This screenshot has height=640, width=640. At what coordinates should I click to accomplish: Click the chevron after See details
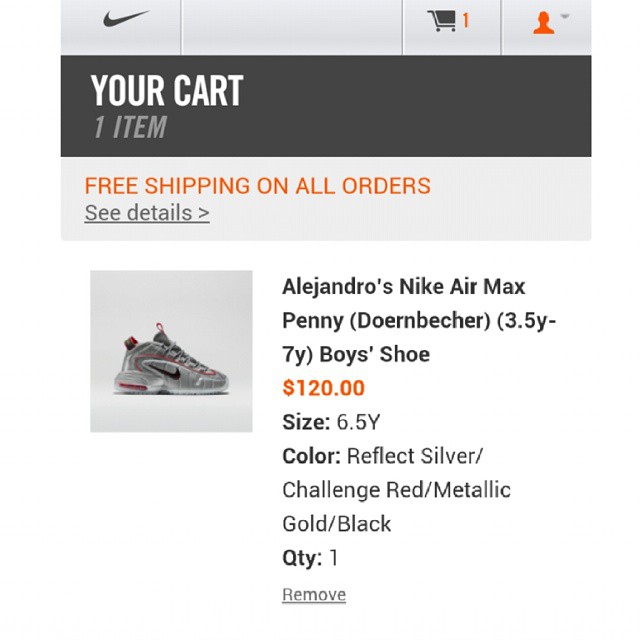point(203,213)
